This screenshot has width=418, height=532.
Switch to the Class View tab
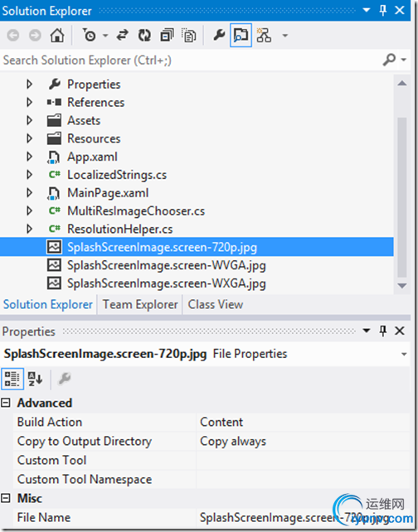[216, 304]
